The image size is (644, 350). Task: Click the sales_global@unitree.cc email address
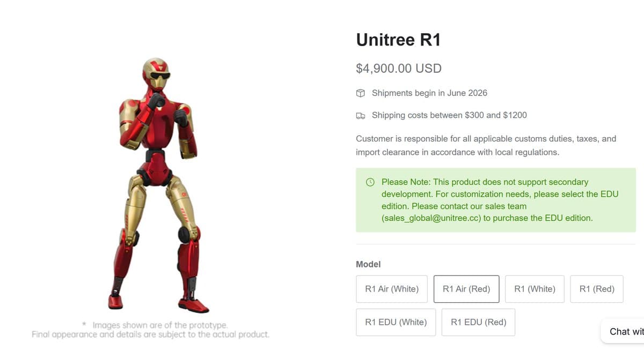pyautogui.click(x=431, y=218)
